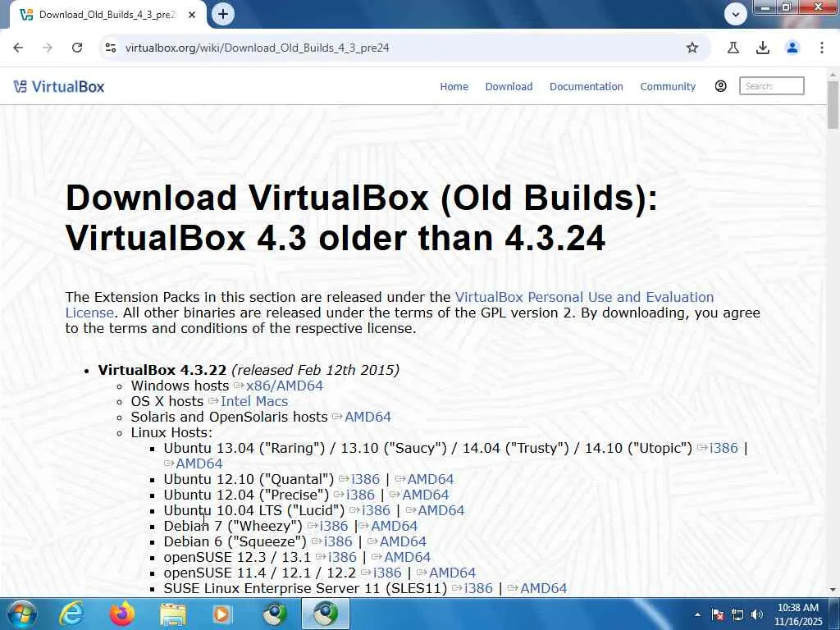Open the Windows Start button
Viewport: 840px width, 630px height.
click(x=21, y=614)
